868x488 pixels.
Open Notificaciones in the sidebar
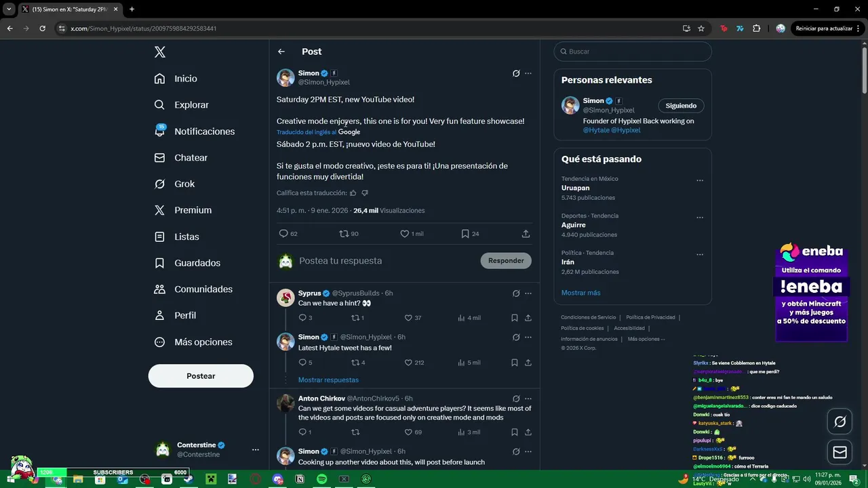(x=194, y=131)
